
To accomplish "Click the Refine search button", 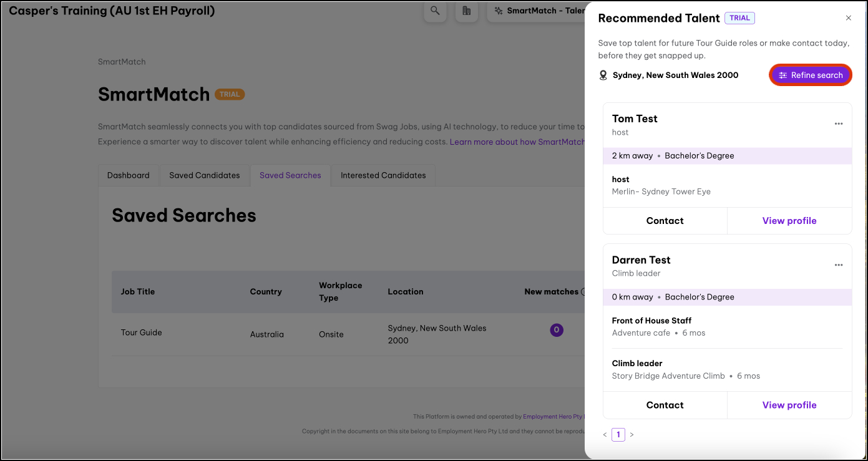I will [810, 75].
